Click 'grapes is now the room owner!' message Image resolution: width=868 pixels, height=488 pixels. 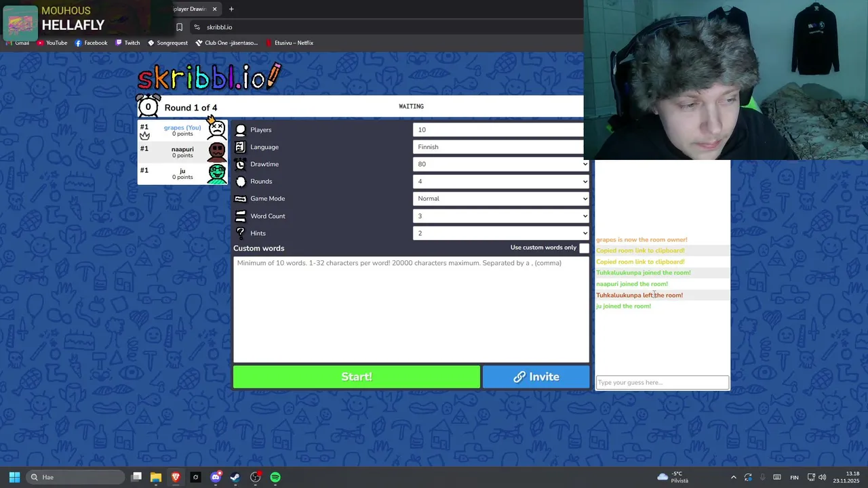coord(642,240)
